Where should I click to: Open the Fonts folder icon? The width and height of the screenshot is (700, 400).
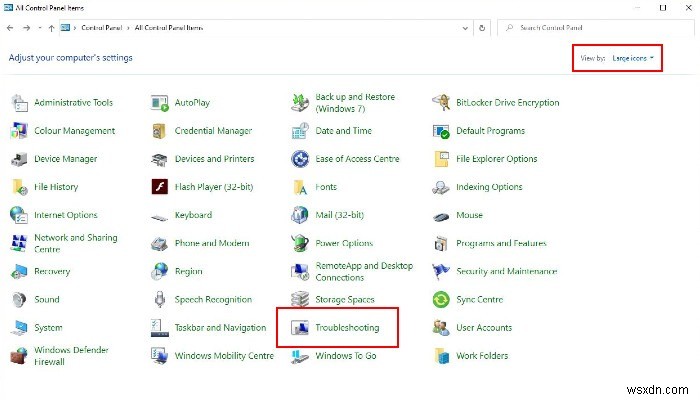300,187
